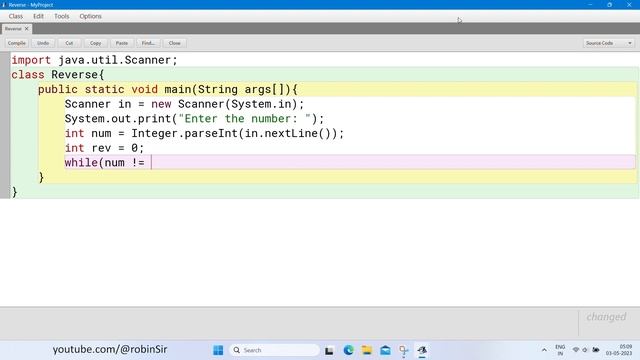Open Task View from the taskbar

click(329, 350)
